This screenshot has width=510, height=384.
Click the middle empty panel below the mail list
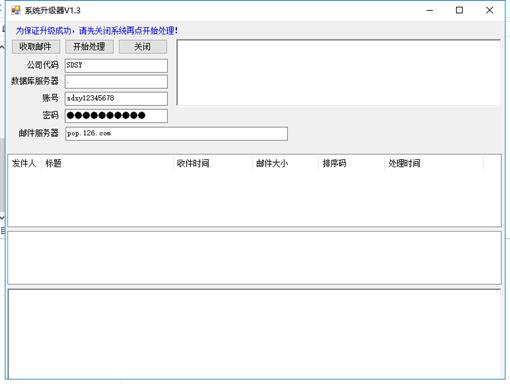point(254,258)
